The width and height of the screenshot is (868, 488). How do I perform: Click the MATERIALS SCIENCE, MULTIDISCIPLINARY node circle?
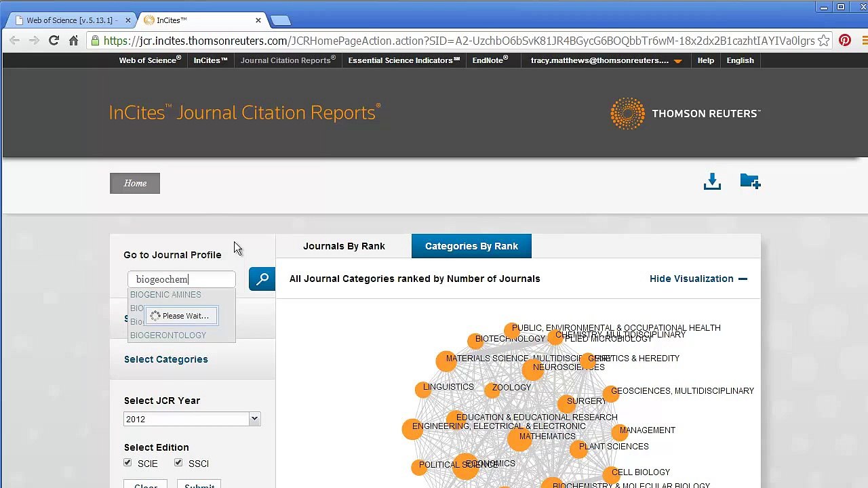click(446, 361)
